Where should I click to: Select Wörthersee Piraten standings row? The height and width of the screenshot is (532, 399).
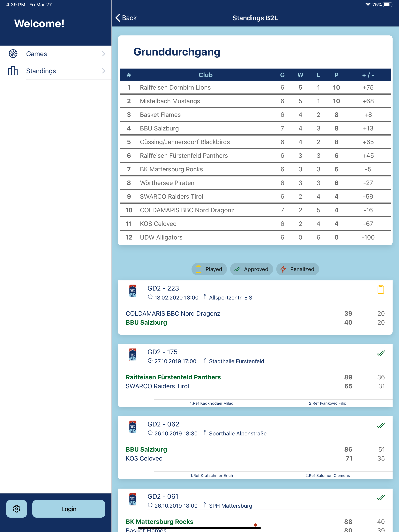pyautogui.click(x=255, y=183)
